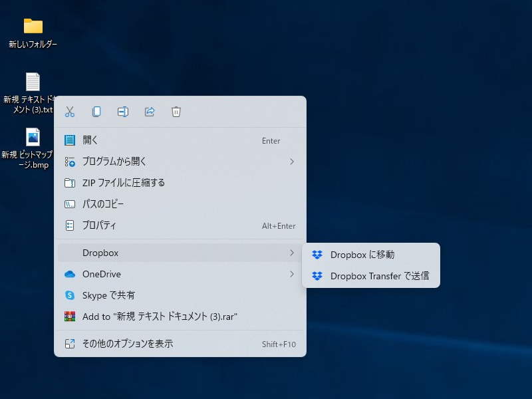
Task: Click the Cut icon in the context menu
Action: tap(69, 112)
